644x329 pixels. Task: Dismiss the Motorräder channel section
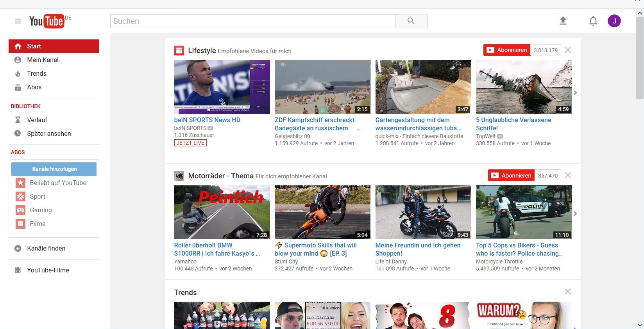click(x=568, y=175)
